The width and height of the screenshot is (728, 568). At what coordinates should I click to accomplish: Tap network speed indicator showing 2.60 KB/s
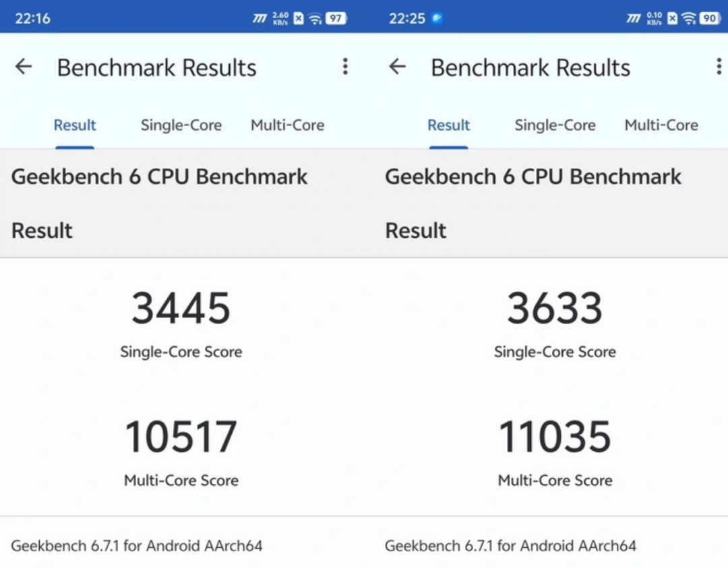click(x=280, y=19)
